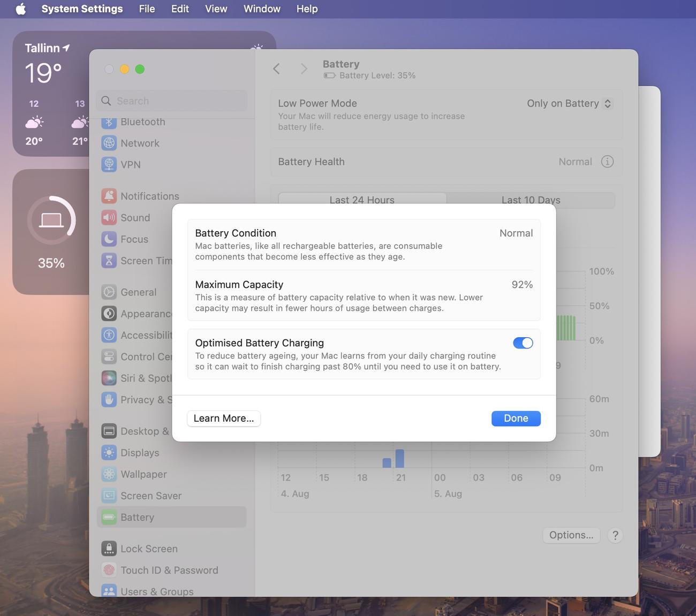Screen dimensions: 696x616
Task: Click the Options... button
Action: click(571, 535)
